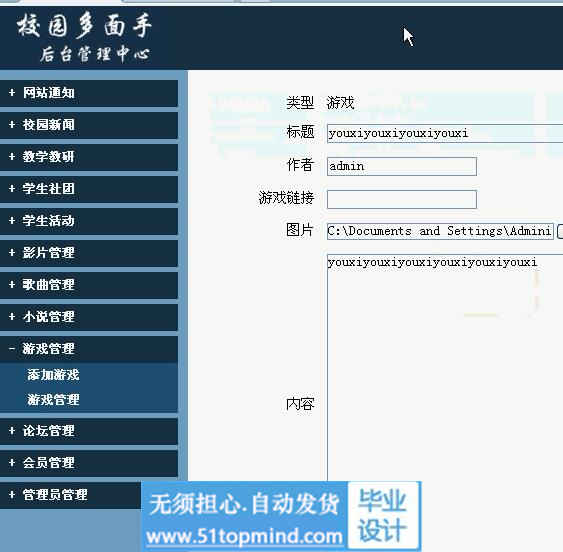Expand the 网站通知 menu section
Screen dimensions: 563x552
coord(88,93)
